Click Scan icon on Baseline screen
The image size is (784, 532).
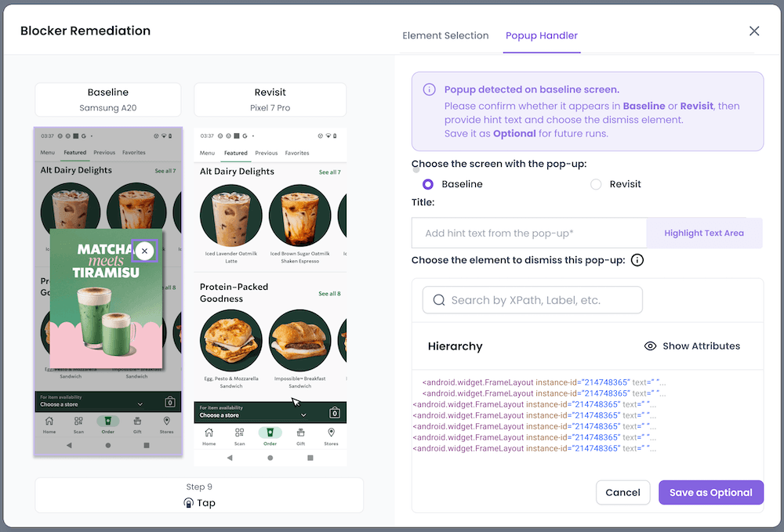coord(78,421)
